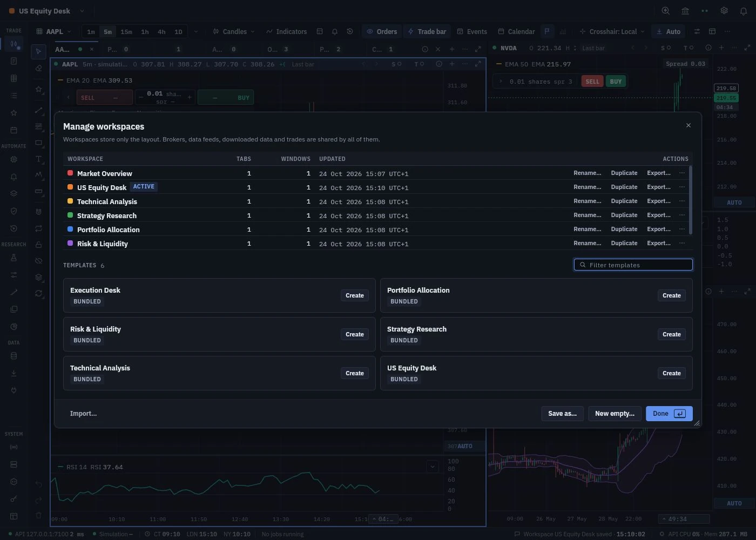Image resolution: width=756 pixels, height=540 pixels.
Task: Select the 15m timeframe tab
Action: pos(126,32)
